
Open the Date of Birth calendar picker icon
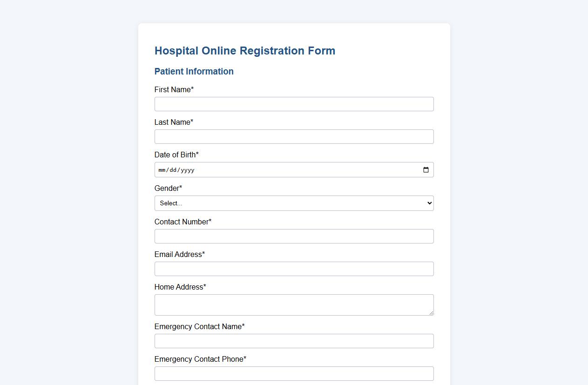pos(426,169)
